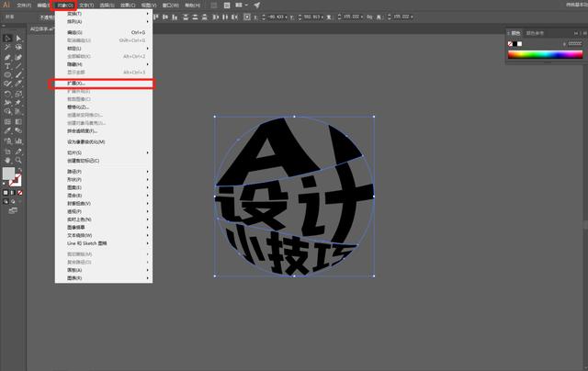Click the black swatch in Color panel
The height and width of the screenshot is (371, 588).
click(514, 44)
